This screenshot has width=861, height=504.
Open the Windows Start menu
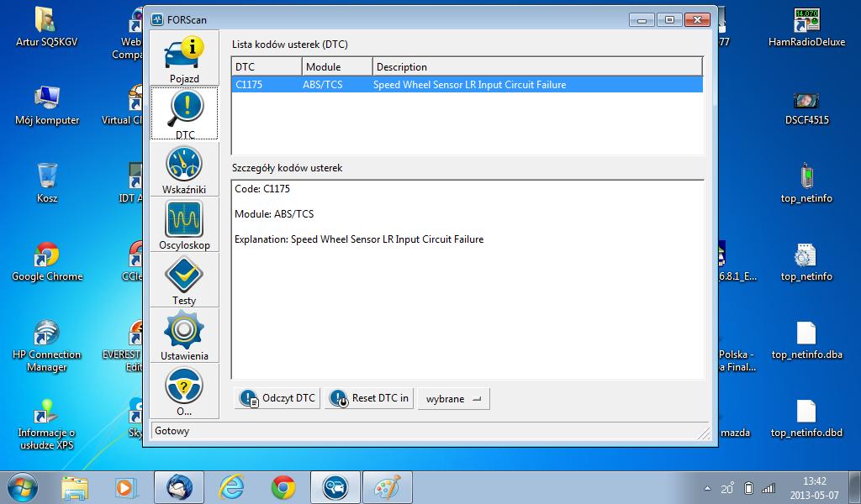click(x=22, y=486)
